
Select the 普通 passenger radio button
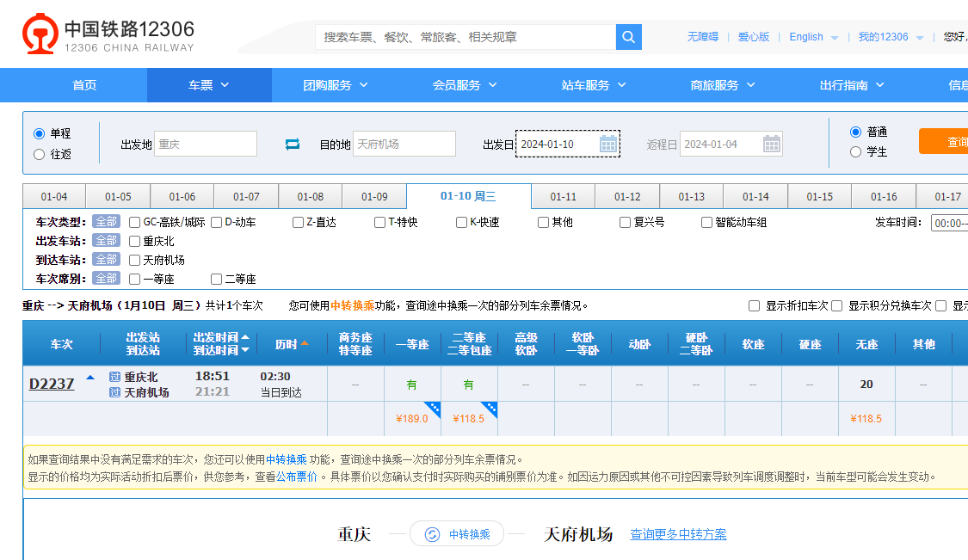pos(855,132)
